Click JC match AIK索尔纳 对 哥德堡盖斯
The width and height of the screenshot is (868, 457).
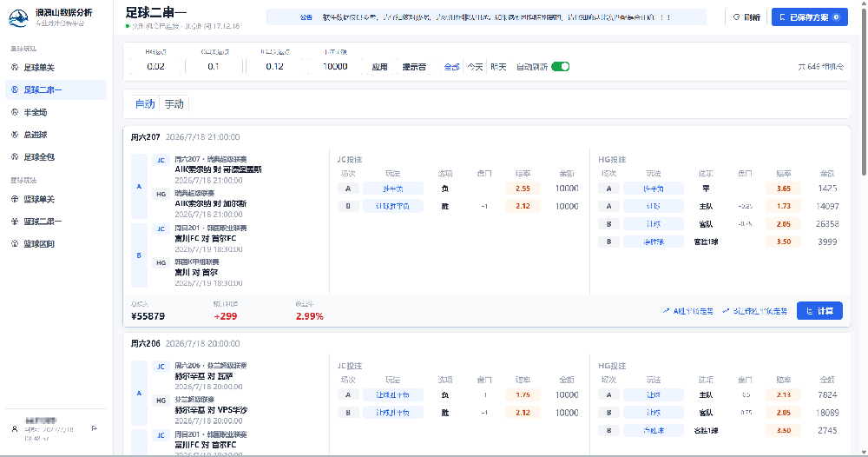pyautogui.click(x=218, y=169)
